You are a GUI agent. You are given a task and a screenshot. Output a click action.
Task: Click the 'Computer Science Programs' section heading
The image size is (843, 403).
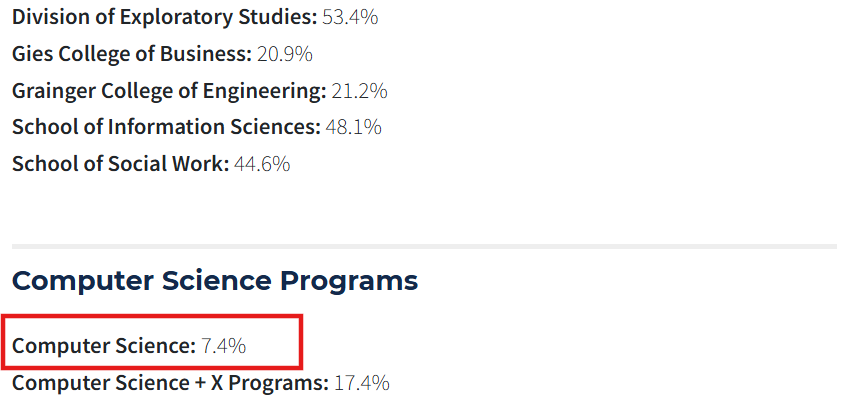(x=214, y=281)
